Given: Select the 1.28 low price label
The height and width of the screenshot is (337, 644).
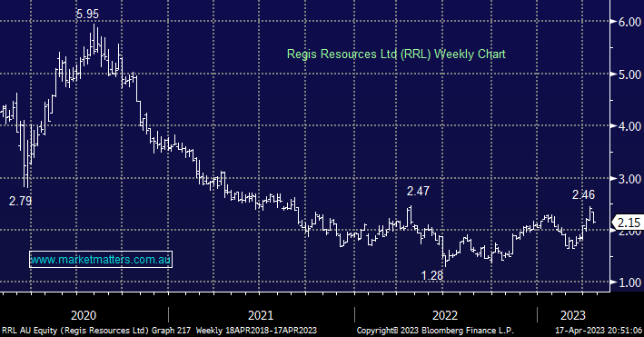Looking at the screenshot, I should 432,275.
